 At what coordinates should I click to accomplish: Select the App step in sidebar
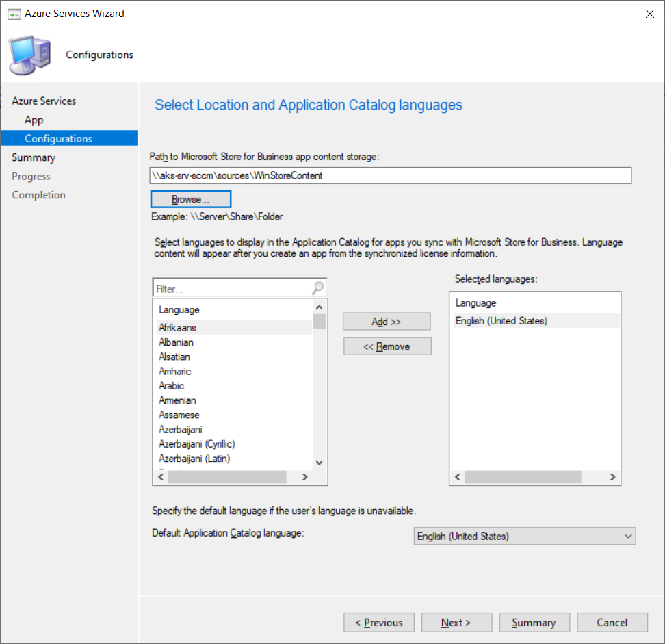tap(34, 120)
